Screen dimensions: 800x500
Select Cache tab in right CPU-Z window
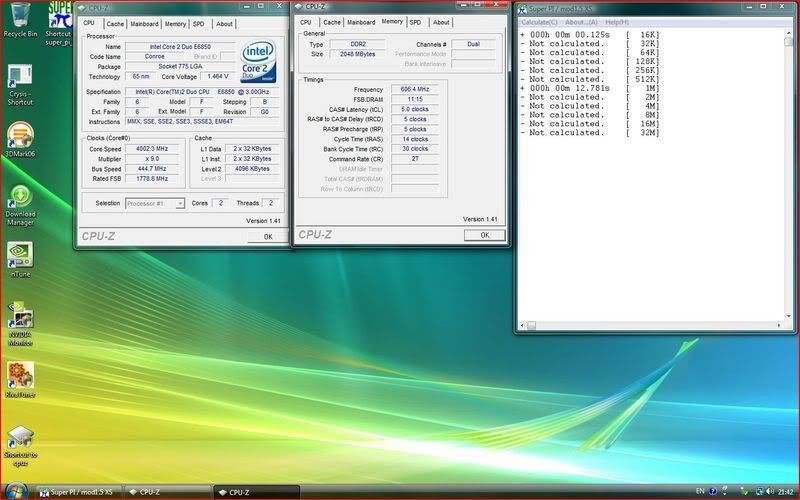click(x=332, y=22)
